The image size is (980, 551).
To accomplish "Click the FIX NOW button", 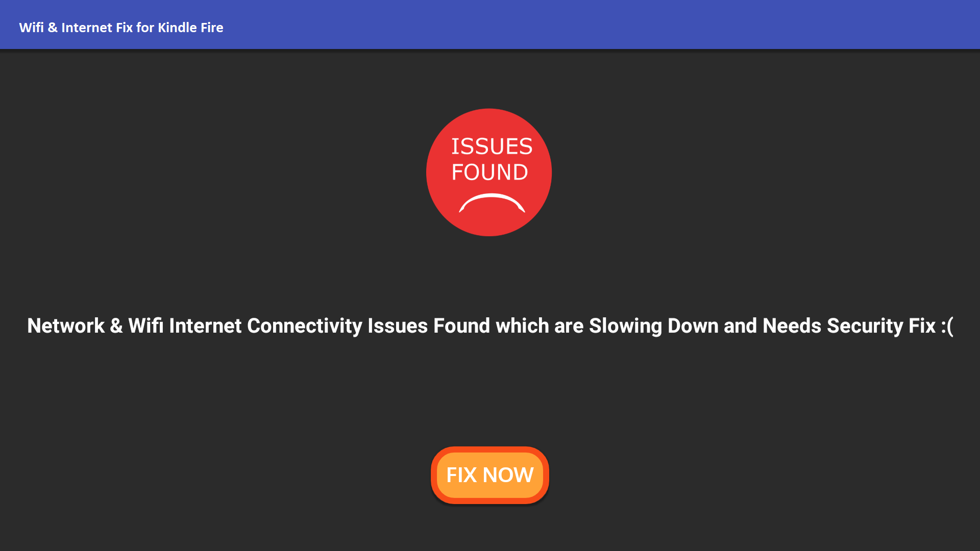I will 489,475.
